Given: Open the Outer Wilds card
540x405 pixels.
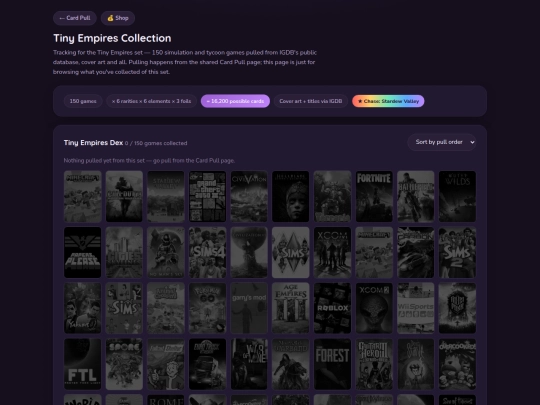Looking at the screenshot, I should 457,196.
